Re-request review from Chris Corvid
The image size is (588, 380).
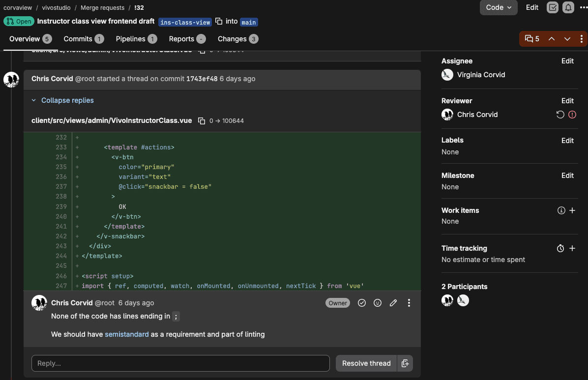(x=560, y=115)
